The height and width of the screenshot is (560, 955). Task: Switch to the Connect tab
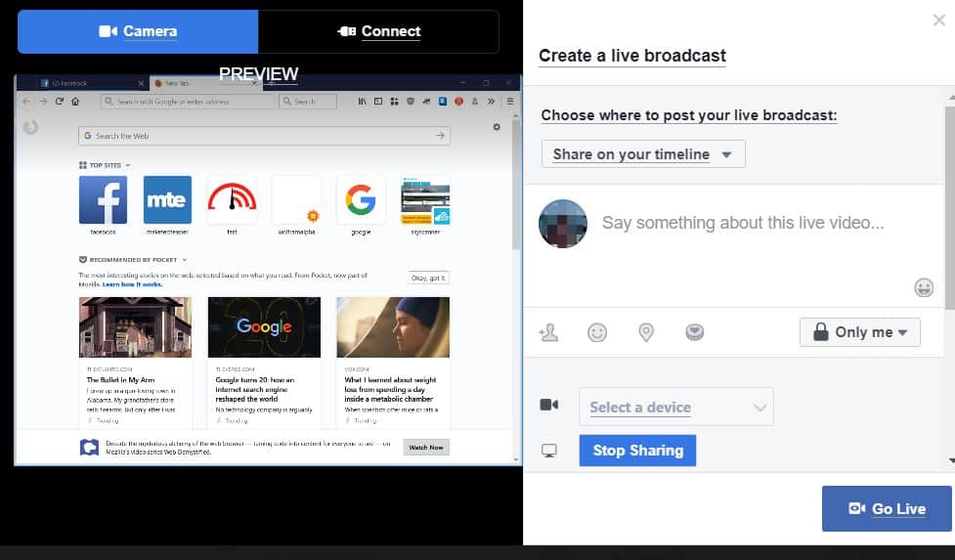pyautogui.click(x=378, y=31)
